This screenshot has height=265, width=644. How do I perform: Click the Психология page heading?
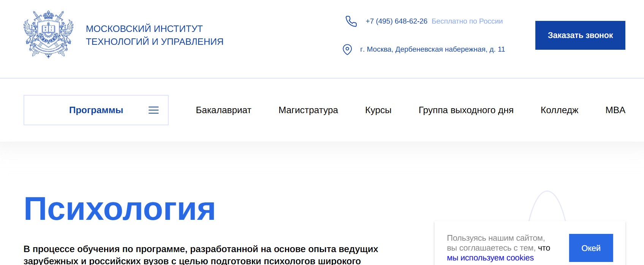click(x=119, y=209)
